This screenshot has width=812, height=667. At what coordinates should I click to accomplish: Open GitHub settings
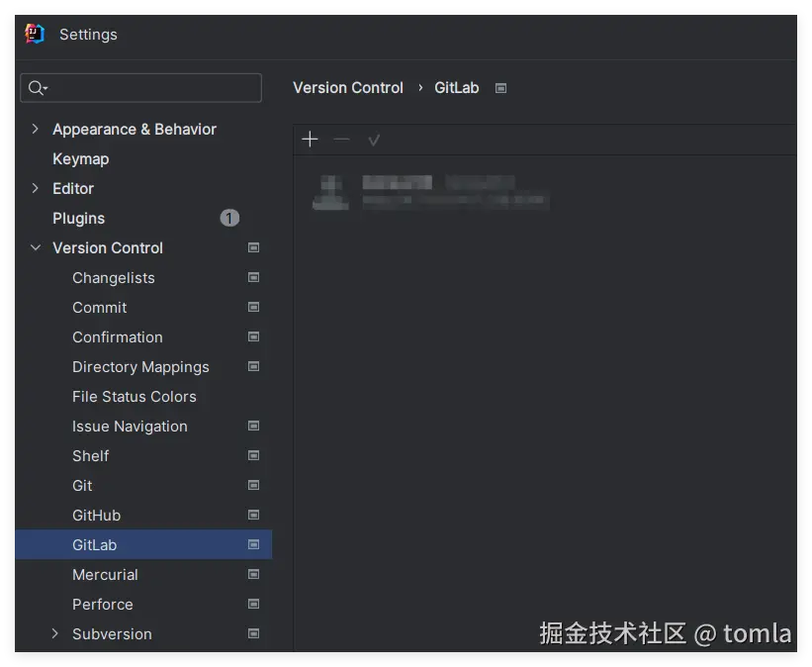point(97,516)
